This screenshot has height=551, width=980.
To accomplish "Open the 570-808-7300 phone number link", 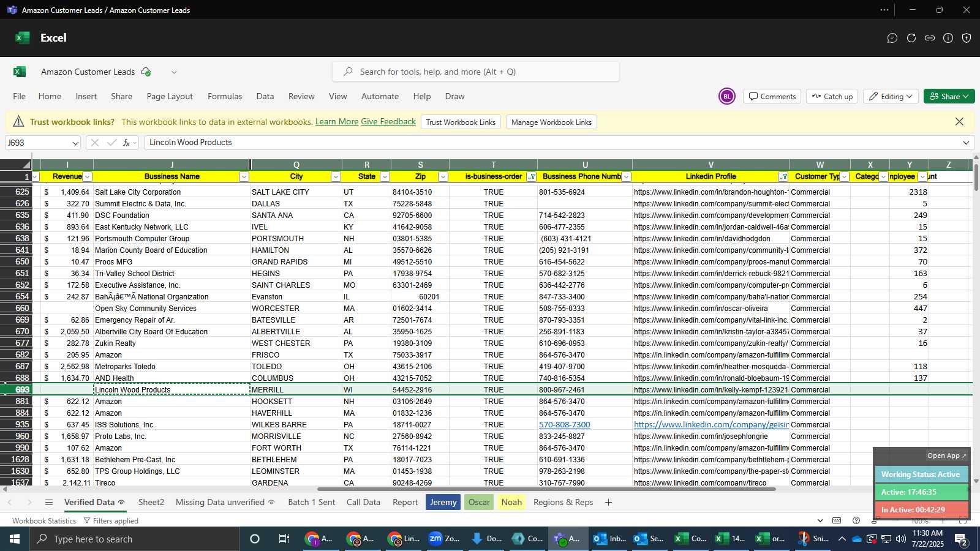I will point(565,424).
